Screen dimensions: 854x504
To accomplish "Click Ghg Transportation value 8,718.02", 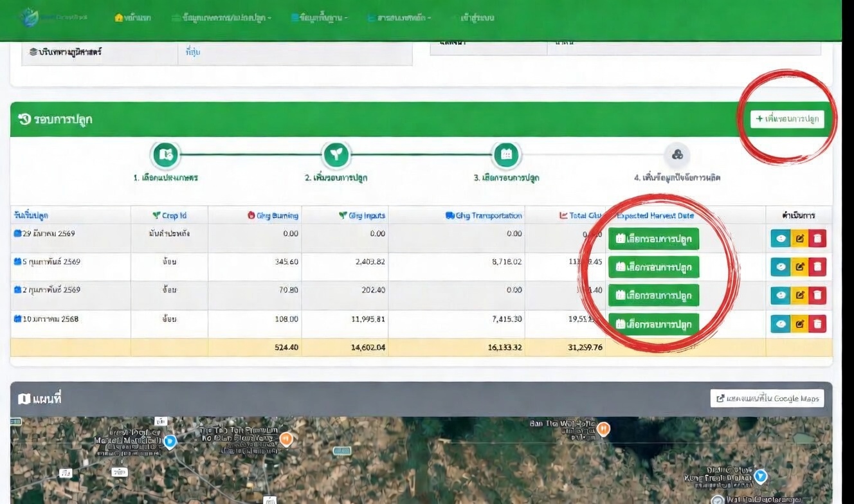I will (505, 262).
